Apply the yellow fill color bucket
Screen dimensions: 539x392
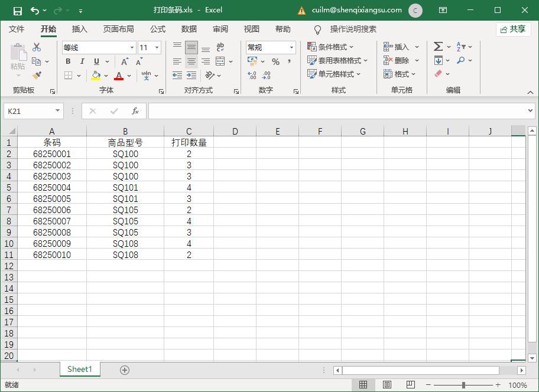[x=96, y=76]
